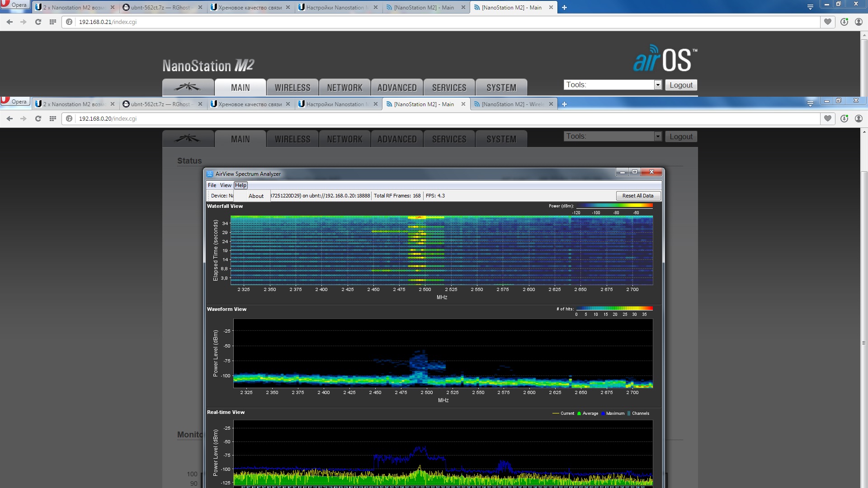Viewport: 868px width, 488px height.
Task: Go forward in the 192.168.0.20 window
Action: 24,118
